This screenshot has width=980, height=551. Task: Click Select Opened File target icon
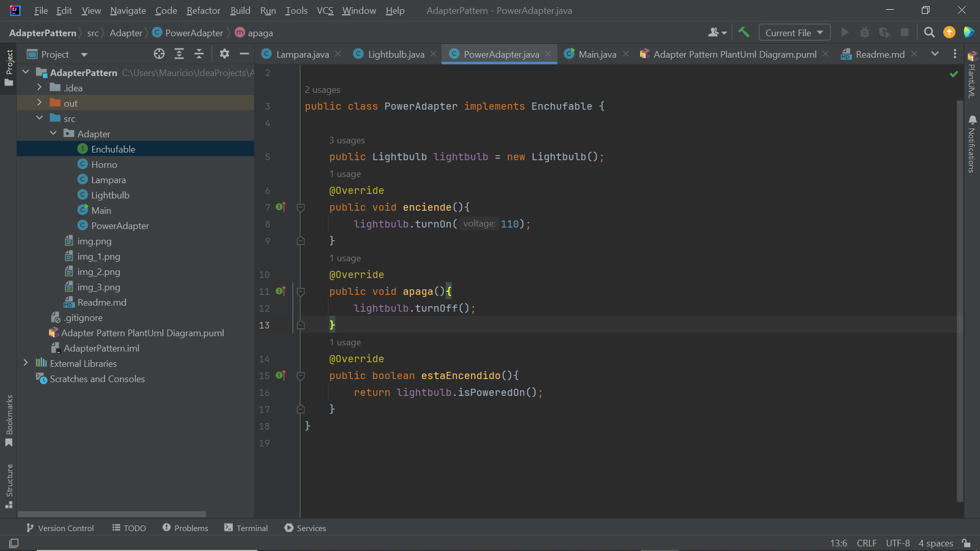coord(159,54)
